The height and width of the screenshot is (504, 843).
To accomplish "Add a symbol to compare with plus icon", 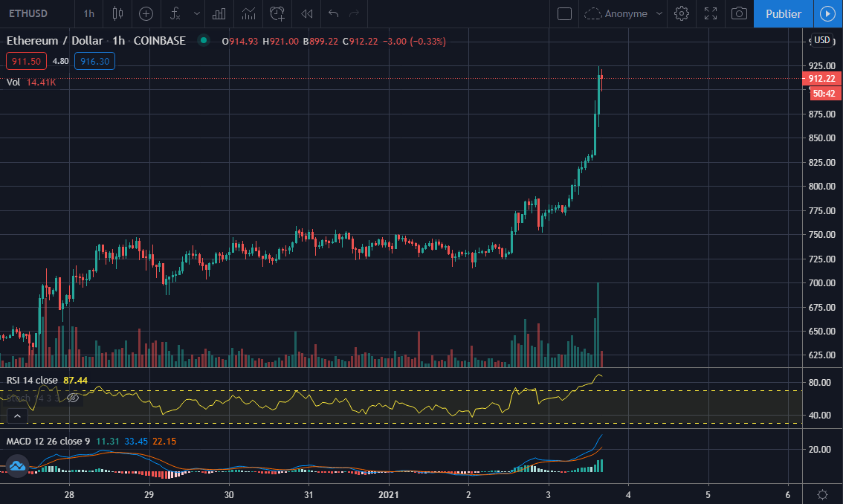I will tap(146, 13).
